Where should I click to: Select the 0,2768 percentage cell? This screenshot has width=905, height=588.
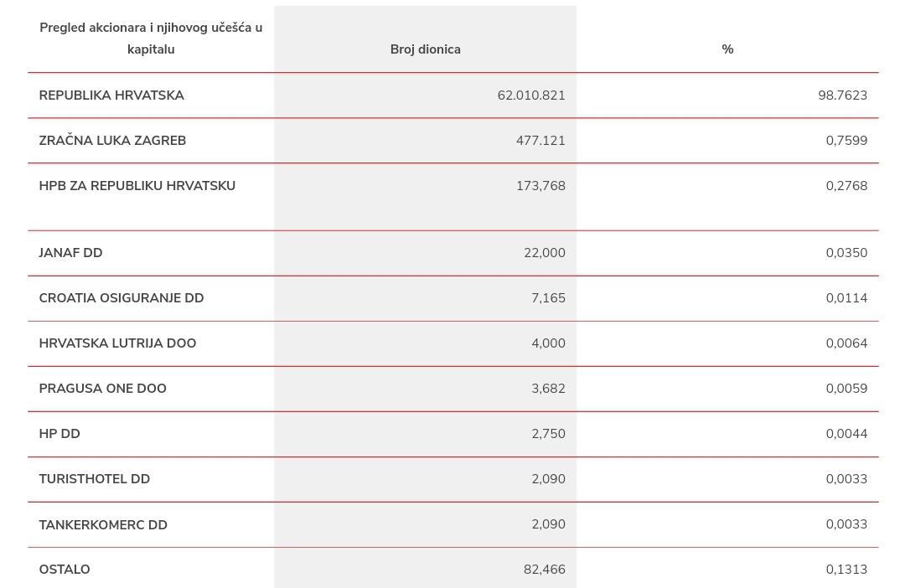[846, 186]
